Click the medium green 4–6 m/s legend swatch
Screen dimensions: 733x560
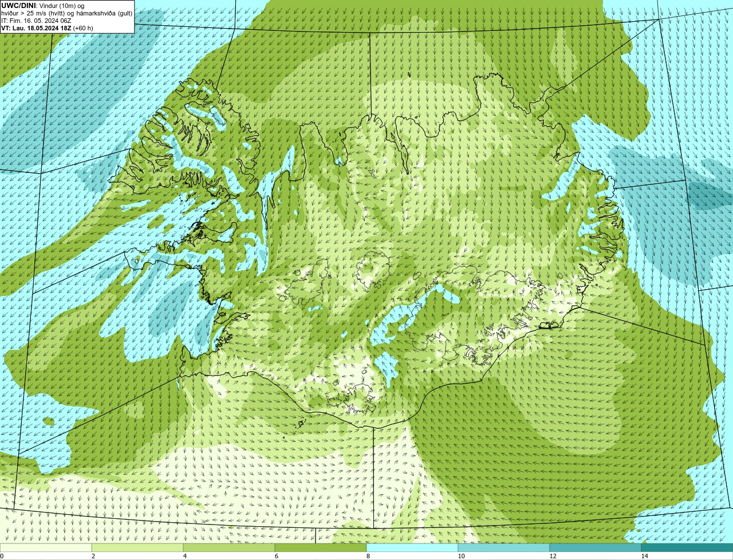(229, 548)
